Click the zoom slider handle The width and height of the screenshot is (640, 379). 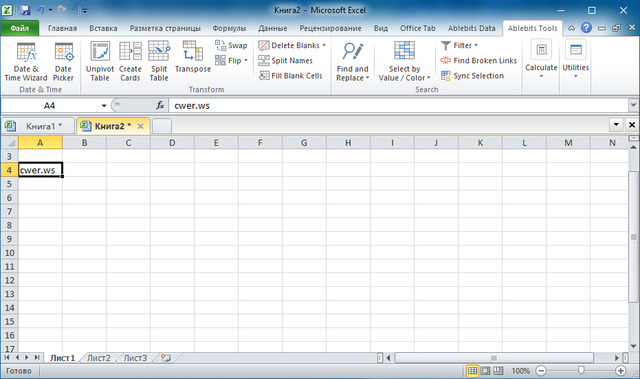(581, 370)
